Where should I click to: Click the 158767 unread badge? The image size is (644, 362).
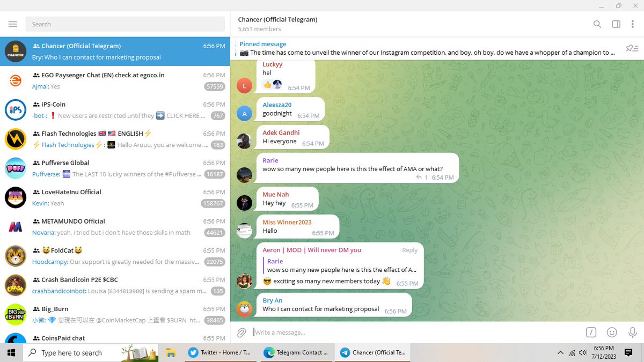click(213, 203)
